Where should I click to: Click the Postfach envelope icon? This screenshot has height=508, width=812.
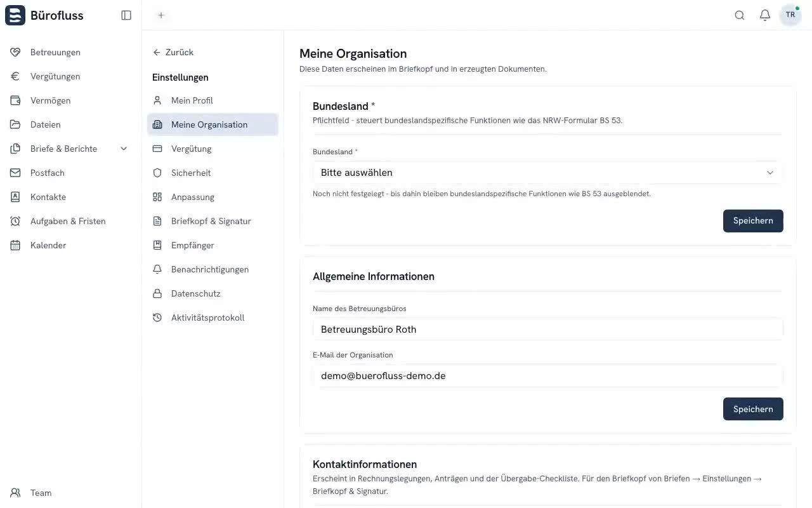tap(15, 173)
